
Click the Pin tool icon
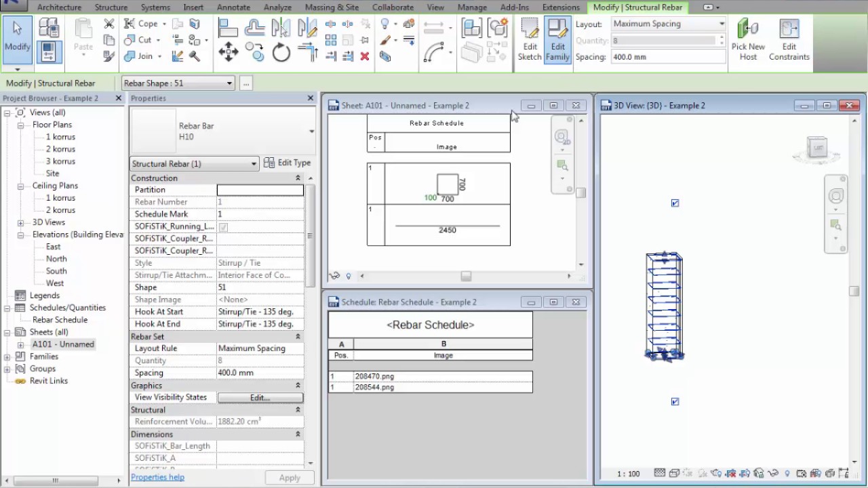point(364,40)
